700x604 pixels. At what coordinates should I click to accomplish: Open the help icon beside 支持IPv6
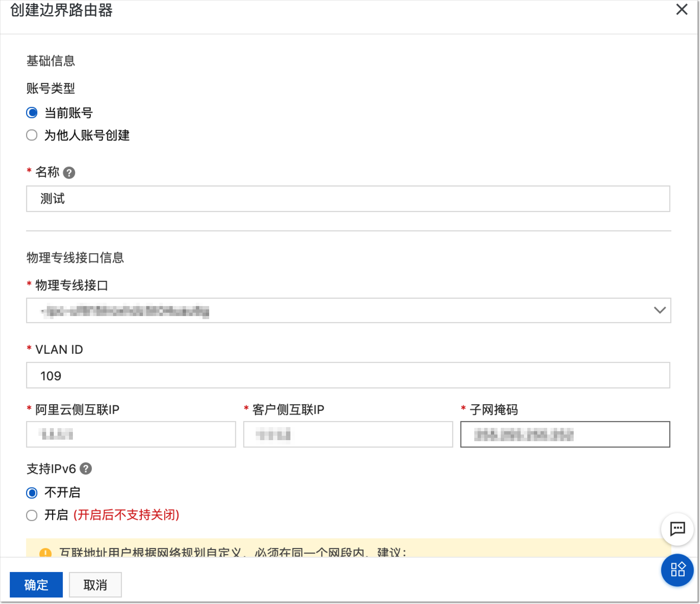coord(86,469)
